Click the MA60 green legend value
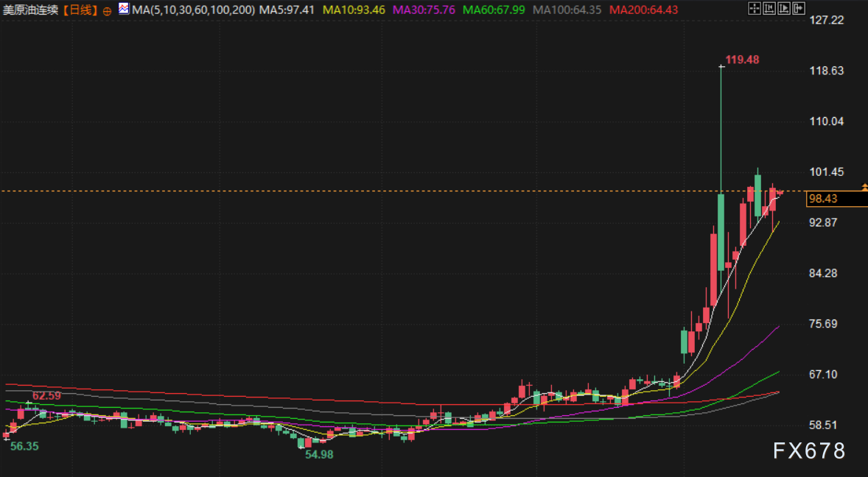 pyautogui.click(x=494, y=10)
